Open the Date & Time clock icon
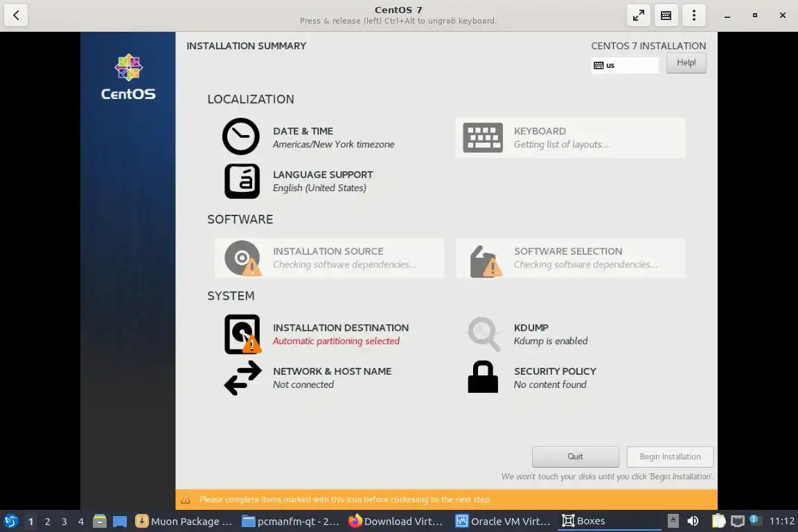The width and height of the screenshot is (798, 532). click(x=241, y=136)
